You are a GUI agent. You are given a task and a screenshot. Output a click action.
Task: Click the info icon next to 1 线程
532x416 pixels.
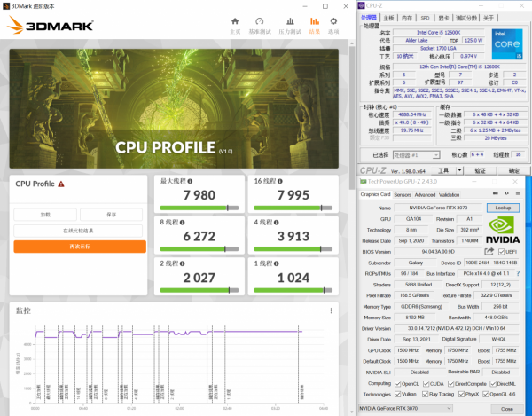(276, 263)
